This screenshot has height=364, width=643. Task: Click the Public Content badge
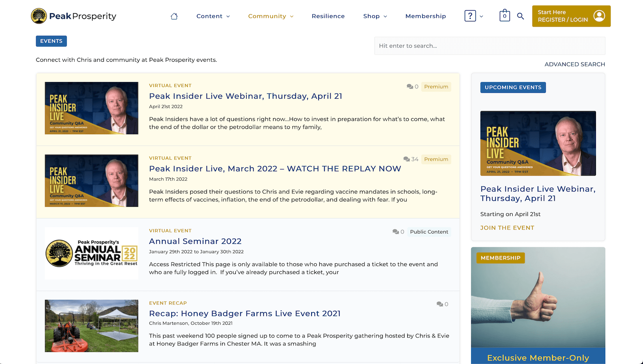pyautogui.click(x=429, y=232)
